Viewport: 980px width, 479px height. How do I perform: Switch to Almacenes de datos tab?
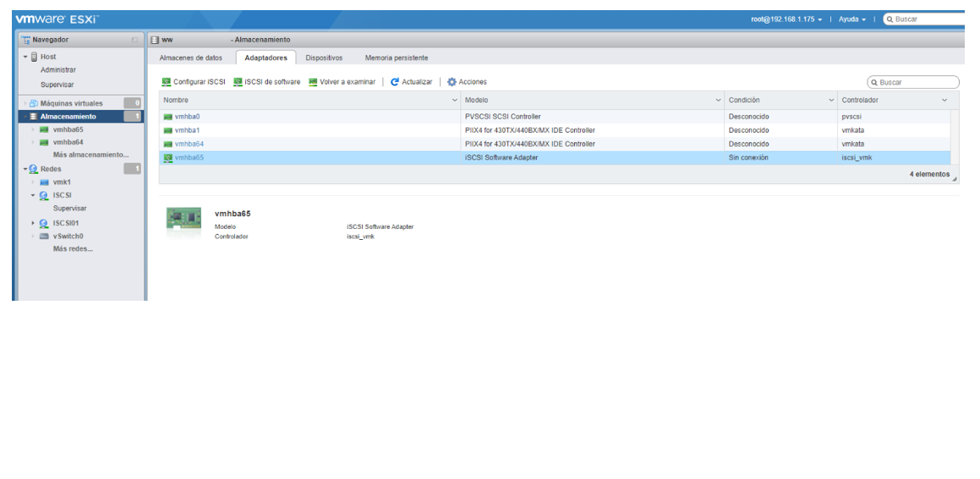tap(190, 57)
